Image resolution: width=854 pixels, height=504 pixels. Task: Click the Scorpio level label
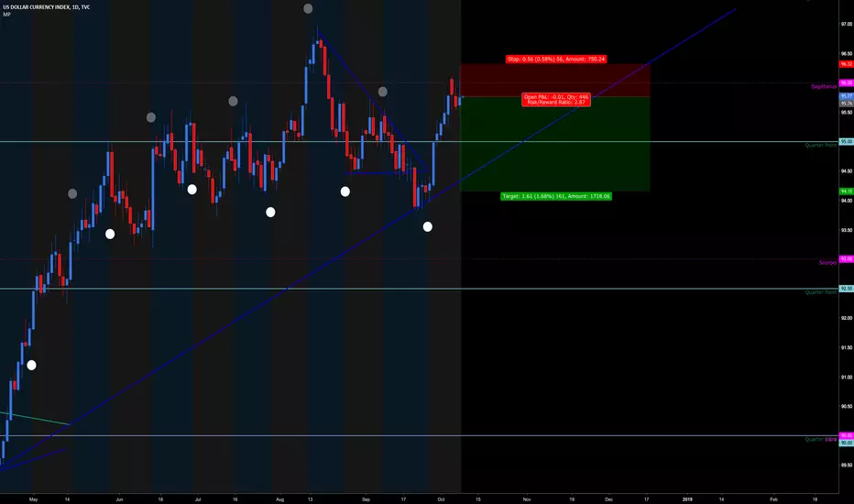[x=827, y=263]
